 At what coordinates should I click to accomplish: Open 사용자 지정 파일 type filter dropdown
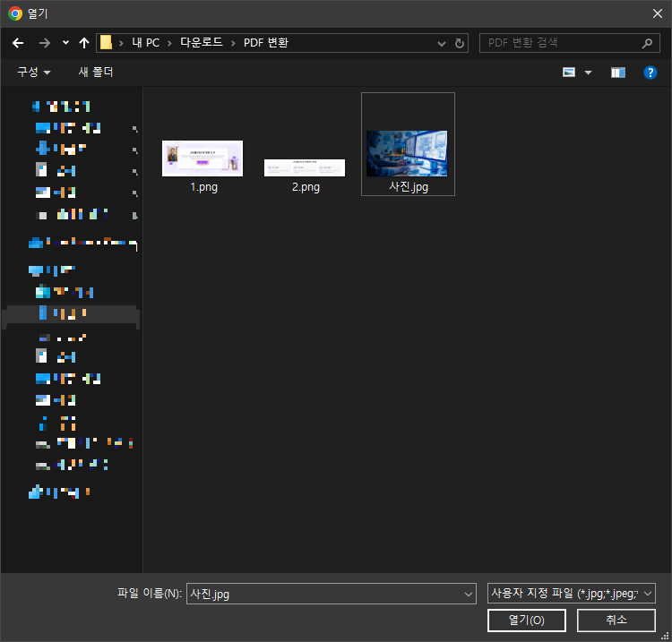click(572, 594)
